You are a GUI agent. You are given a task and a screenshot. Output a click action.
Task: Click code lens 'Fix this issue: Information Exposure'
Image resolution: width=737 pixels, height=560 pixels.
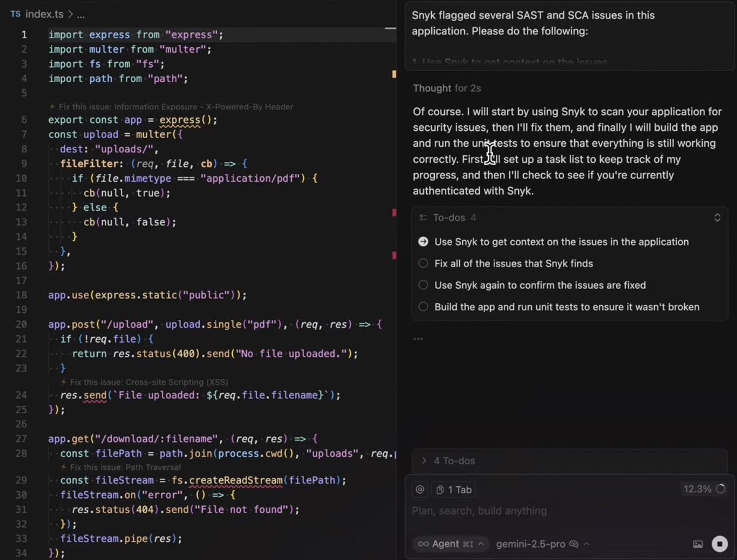click(x=171, y=107)
